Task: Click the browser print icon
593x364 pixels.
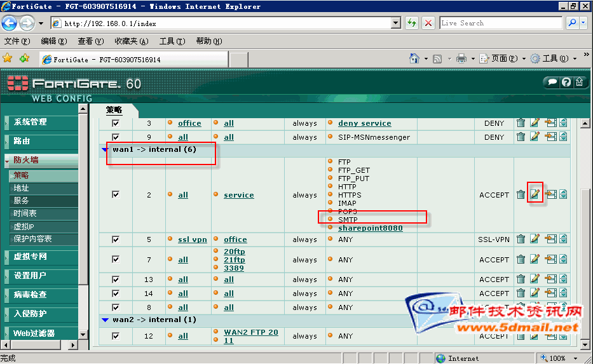Action: tap(461, 58)
